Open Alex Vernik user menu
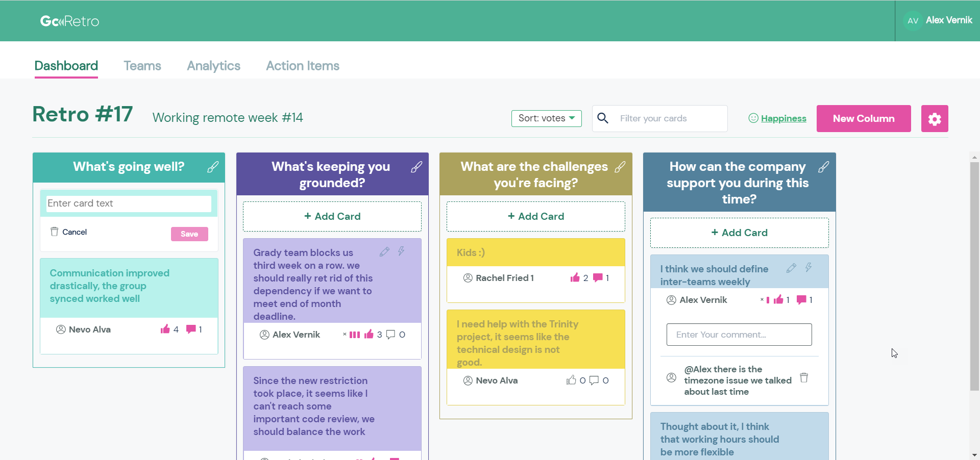980x460 pixels. 938,20
